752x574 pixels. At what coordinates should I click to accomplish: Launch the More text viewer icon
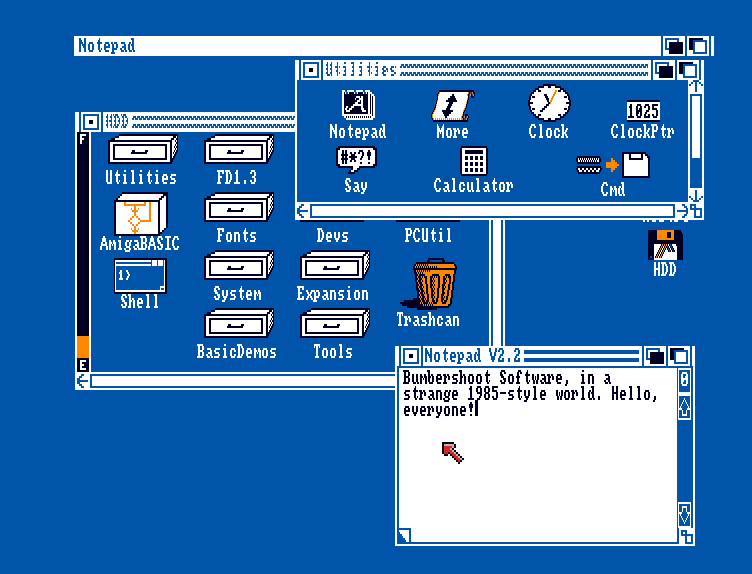pos(452,105)
